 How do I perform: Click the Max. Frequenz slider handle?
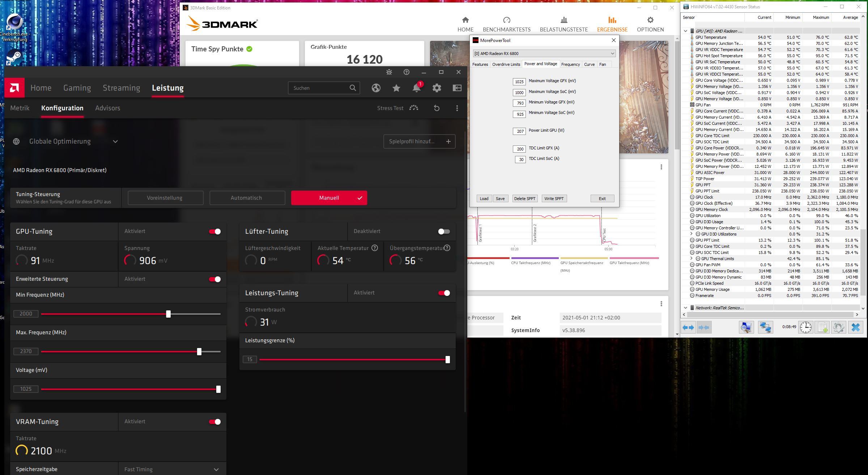[x=199, y=352]
